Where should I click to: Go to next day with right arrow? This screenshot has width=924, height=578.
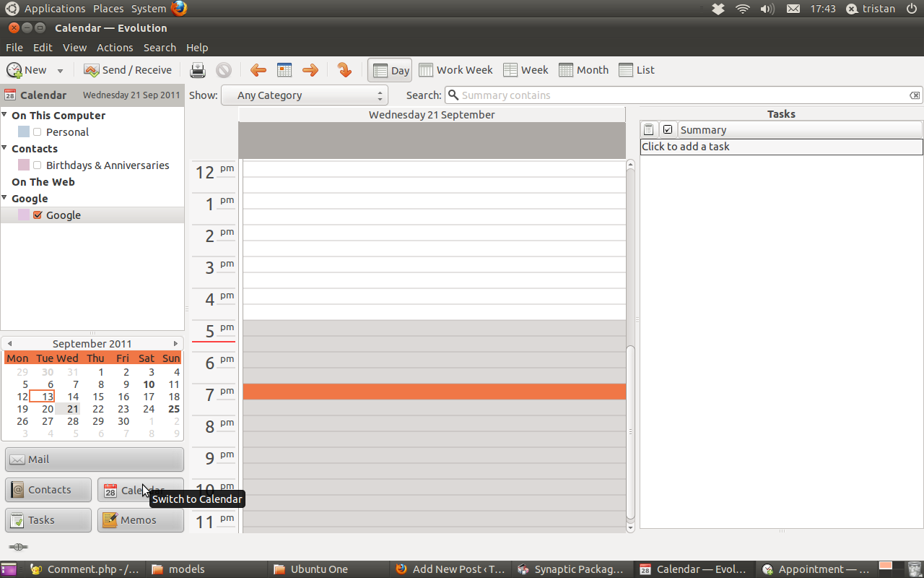point(310,70)
